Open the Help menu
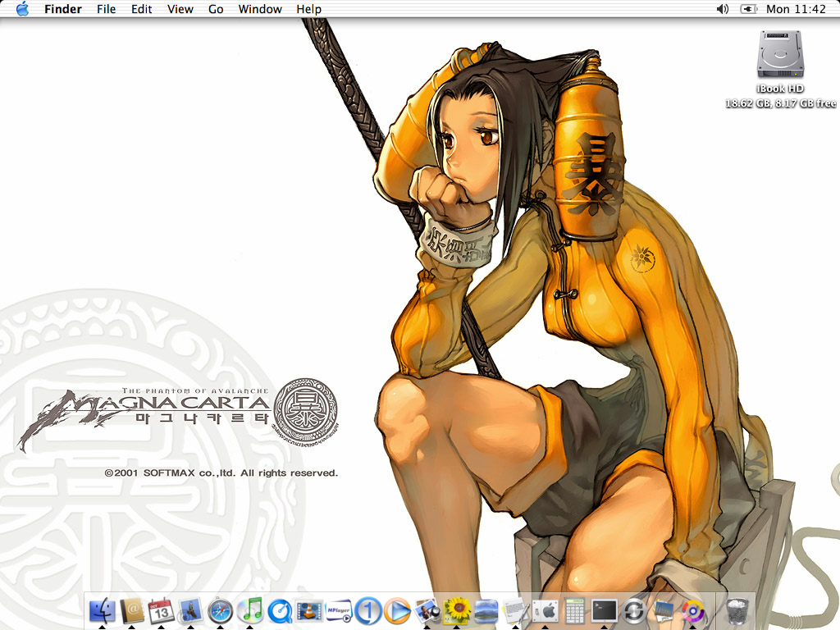 (x=308, y=9)
